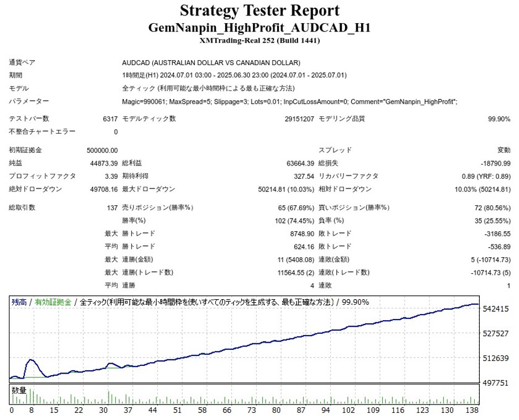
Task: Select the x-axis trade number 138
Action: point(472,410)
